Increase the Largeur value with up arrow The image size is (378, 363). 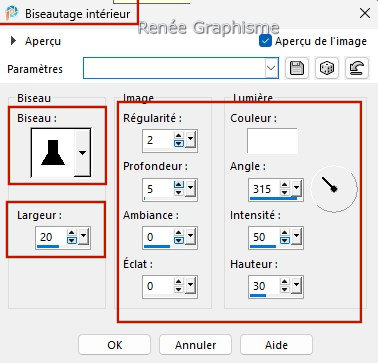72,233
